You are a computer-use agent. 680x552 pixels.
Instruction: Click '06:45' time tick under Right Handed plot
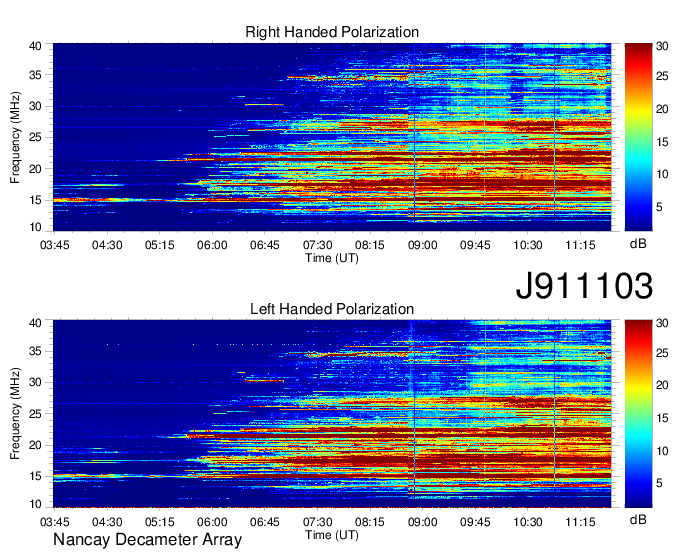point(265,245)
